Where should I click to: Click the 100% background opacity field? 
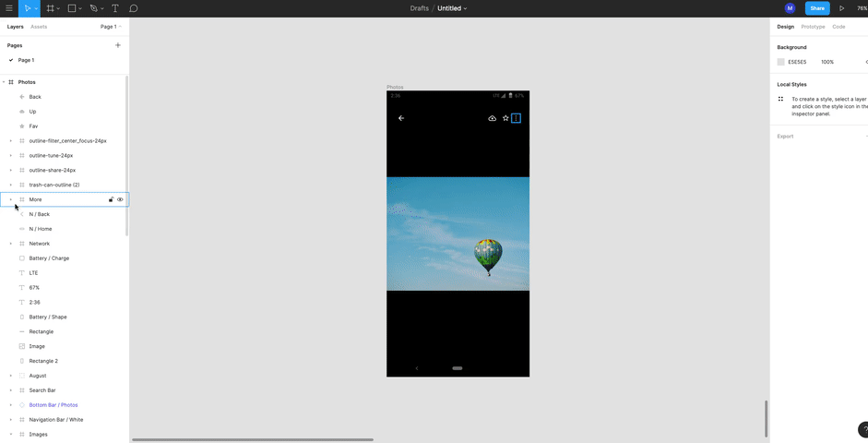point(827,62)
